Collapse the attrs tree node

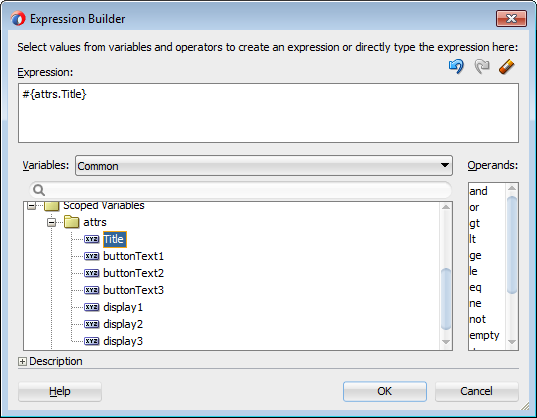51,223
